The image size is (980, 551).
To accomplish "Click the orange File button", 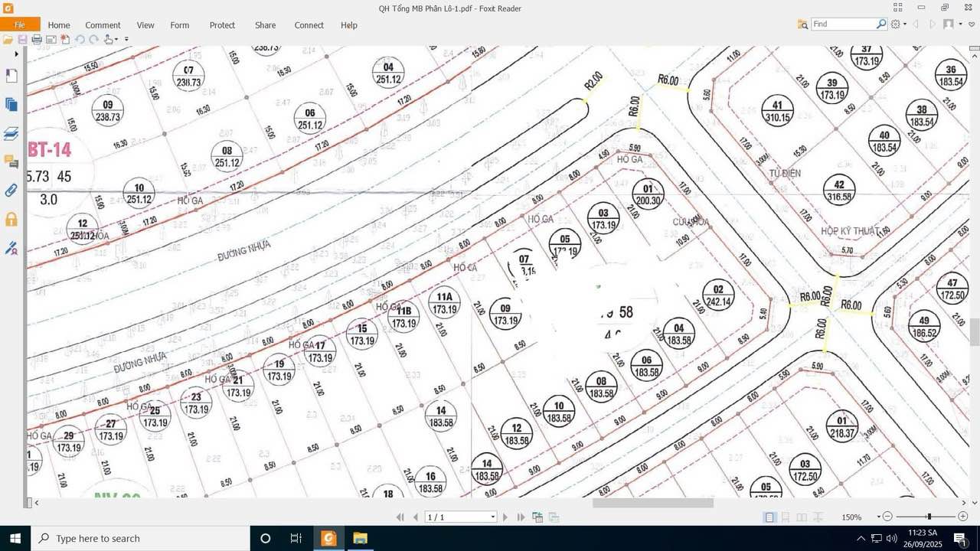I will pyautogui.click(x=21, y=24).
